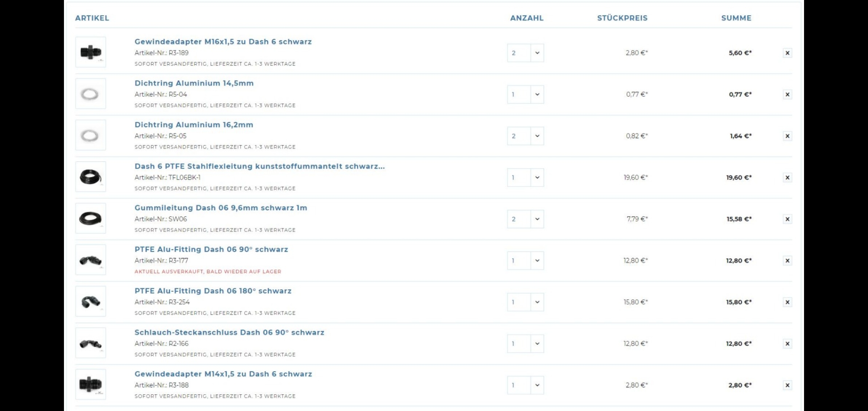Remove PTFE Alu-Fitting 180° from cart

(x=787, y=302)
